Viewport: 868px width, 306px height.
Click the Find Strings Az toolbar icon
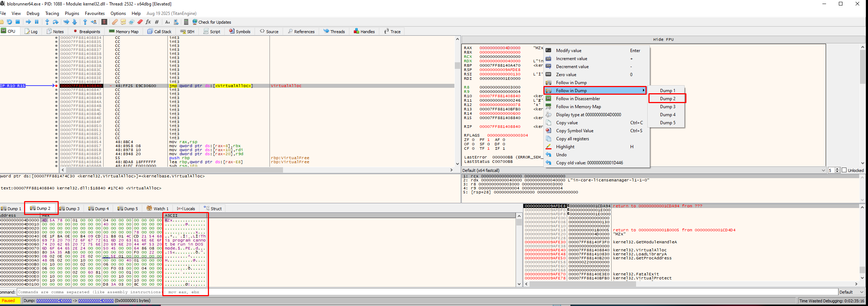tap(167, 22)
